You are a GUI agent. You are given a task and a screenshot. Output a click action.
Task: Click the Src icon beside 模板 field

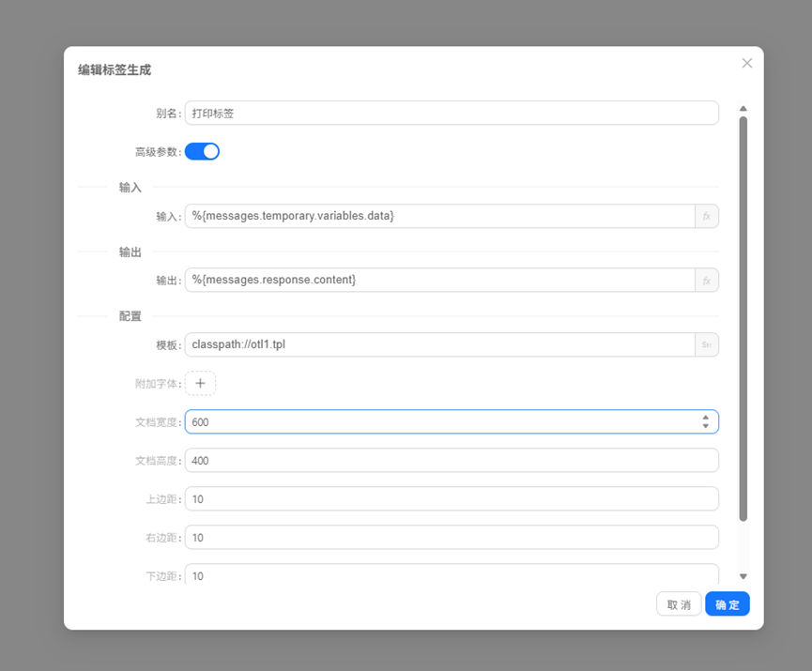pos(706,344)
